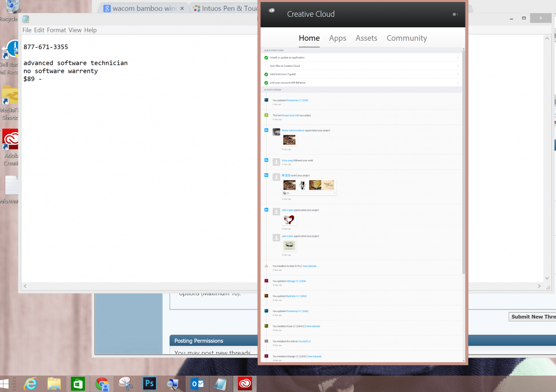Click Illustrator icon beside updated Illustrator entry

click(266, 296)
